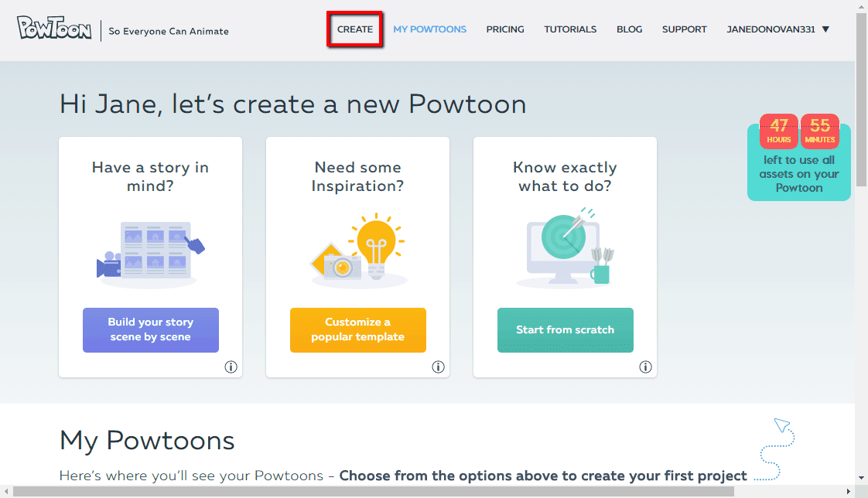
Task: Click the Powtoon logo
Action: pos(54,28)
